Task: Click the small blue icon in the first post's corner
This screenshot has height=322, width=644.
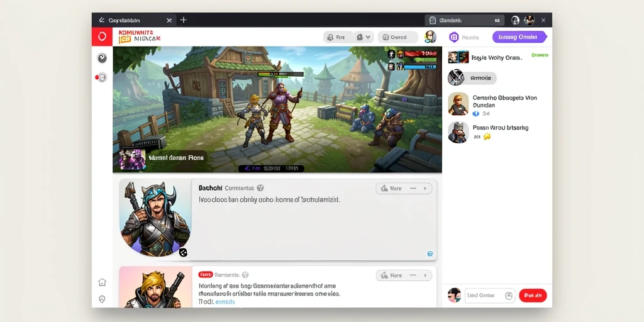Action: (430, 254)
